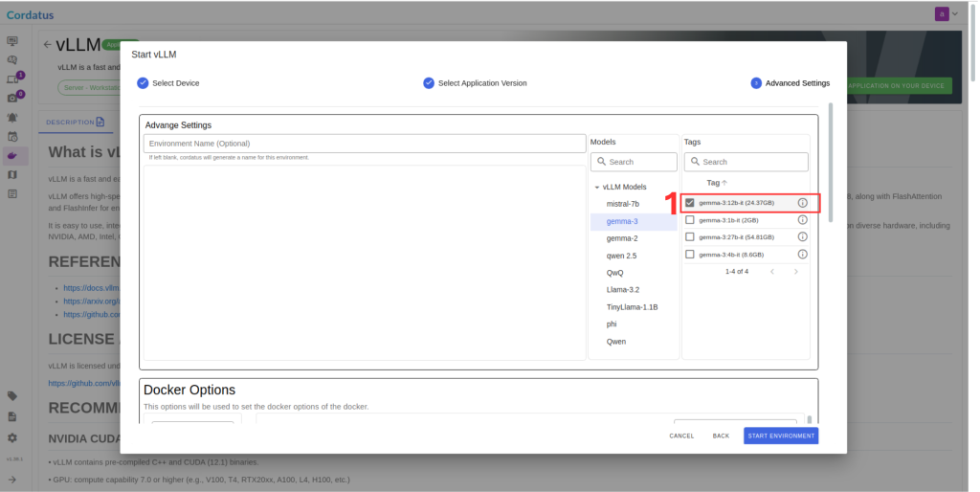Select Llama-3.2 model
Screen dimensions: 980x492
click(622, 289)
